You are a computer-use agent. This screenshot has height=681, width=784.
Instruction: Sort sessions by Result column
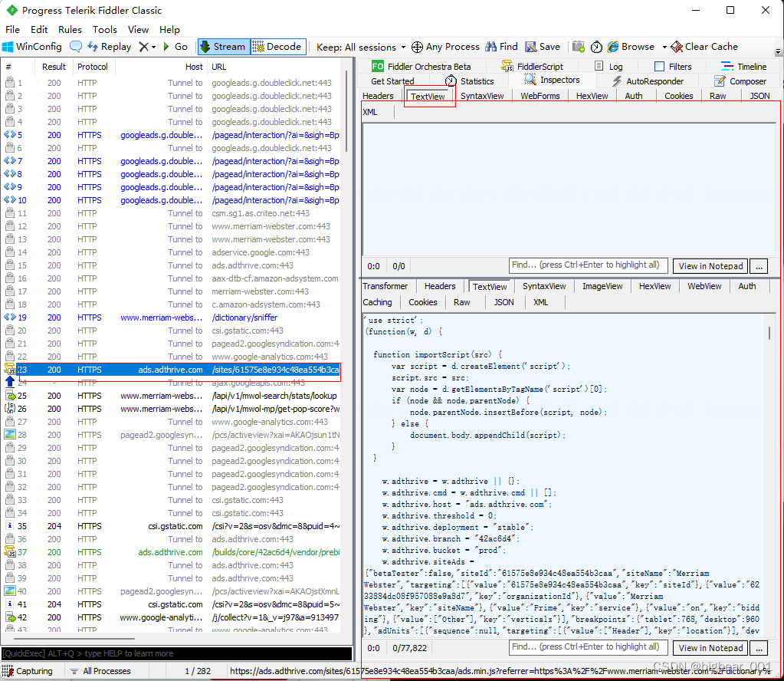tap(54, 67)
